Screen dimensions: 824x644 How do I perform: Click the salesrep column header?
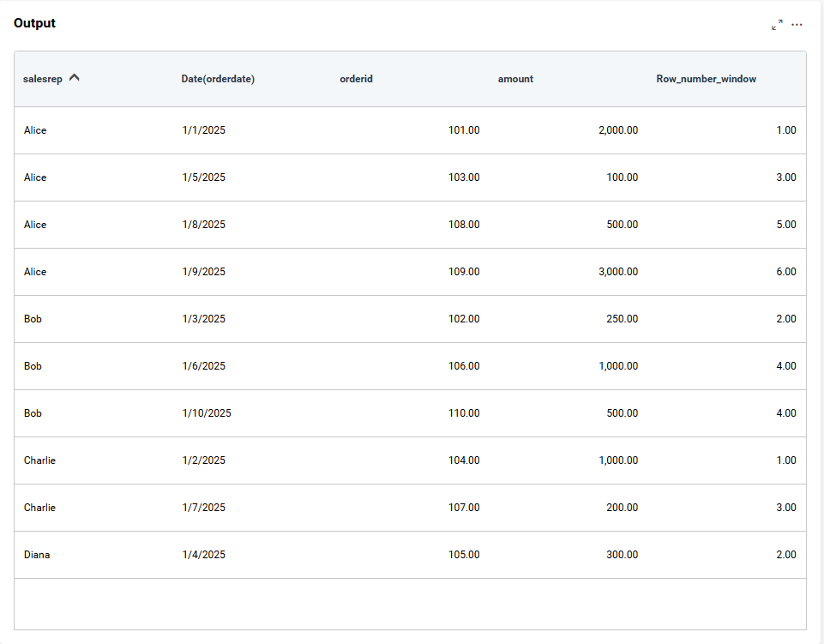click(x=43, y=79)
